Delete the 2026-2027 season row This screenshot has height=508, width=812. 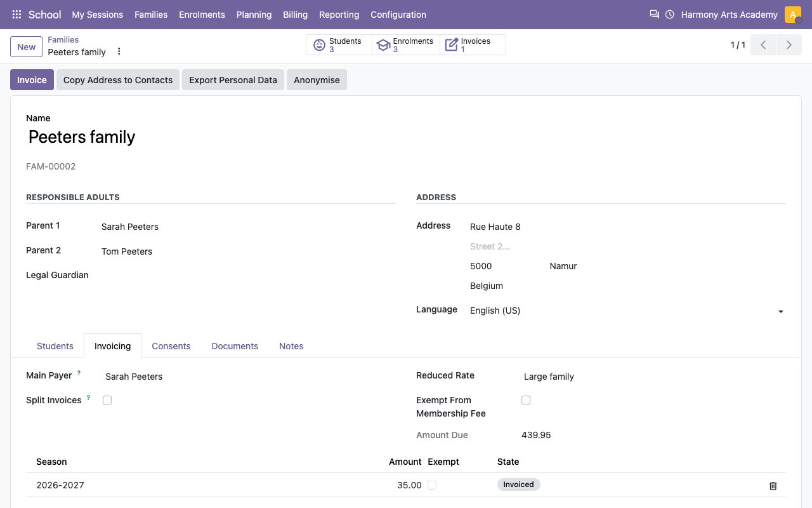click(x=773, y=486)
